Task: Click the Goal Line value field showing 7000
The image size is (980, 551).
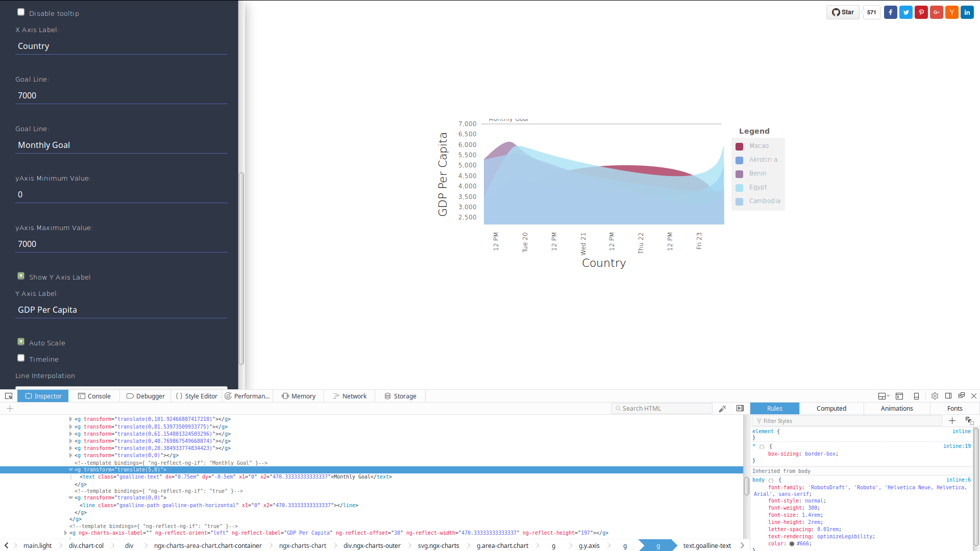Action: pos(121,95)
